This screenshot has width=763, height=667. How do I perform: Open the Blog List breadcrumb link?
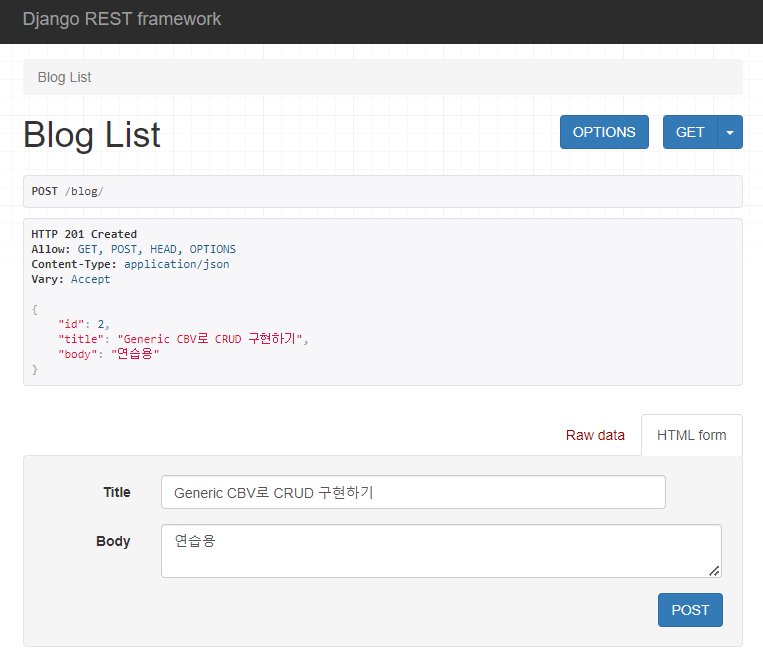tap(64, 77)
